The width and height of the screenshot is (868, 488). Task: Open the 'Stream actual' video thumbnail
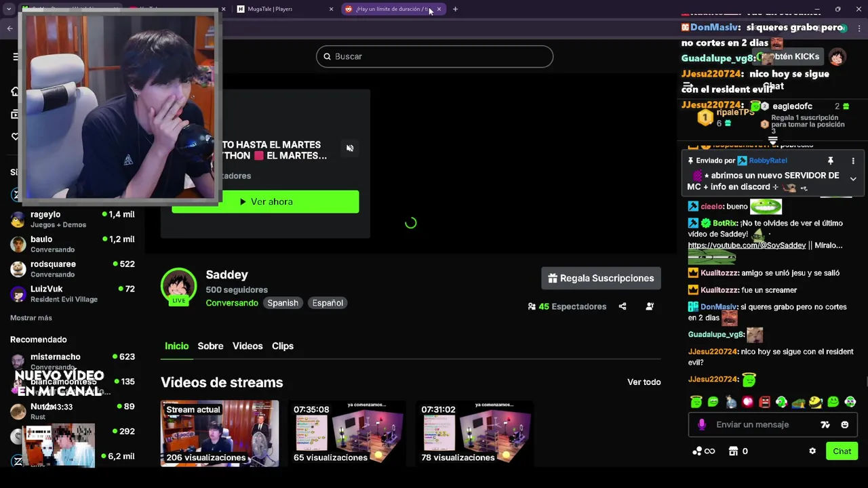pyautogui.click(x=220, y=434)
